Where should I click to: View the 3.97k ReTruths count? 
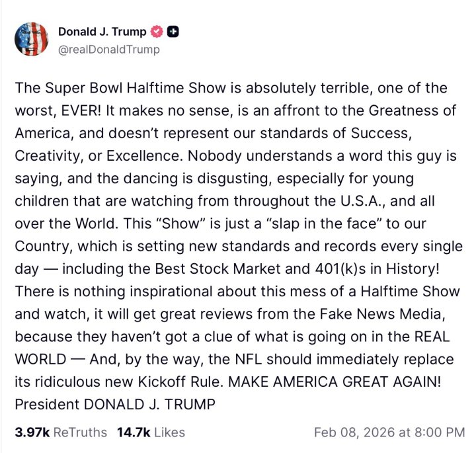(32, 432)
